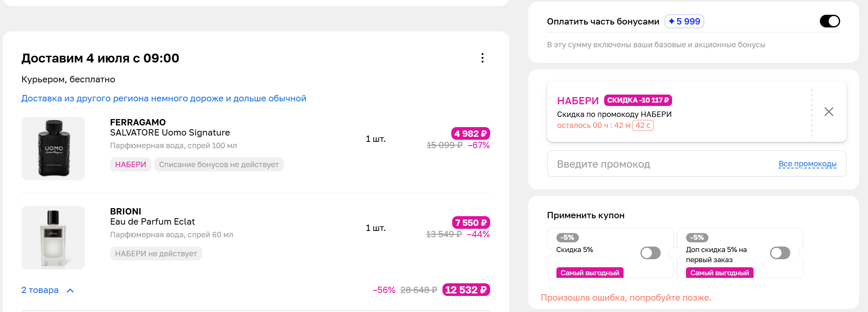
Task: Open Все промокоды link
Action: tap(807, 164)
